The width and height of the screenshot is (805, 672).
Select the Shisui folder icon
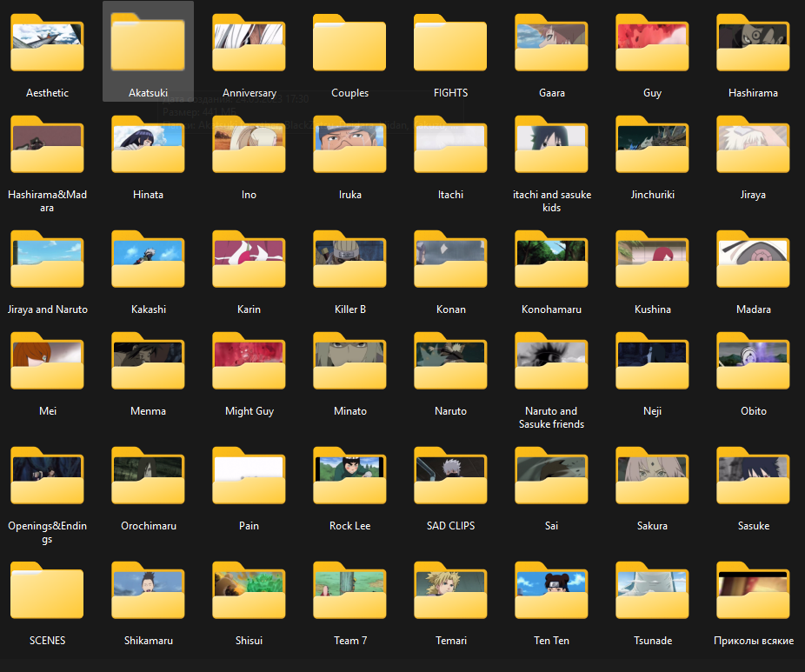[249, 590]
